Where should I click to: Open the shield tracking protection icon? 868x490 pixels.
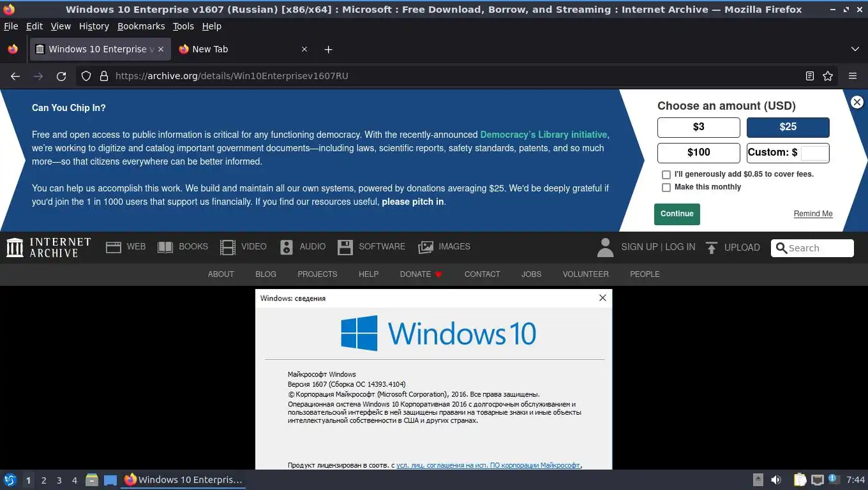click(86, 76)
